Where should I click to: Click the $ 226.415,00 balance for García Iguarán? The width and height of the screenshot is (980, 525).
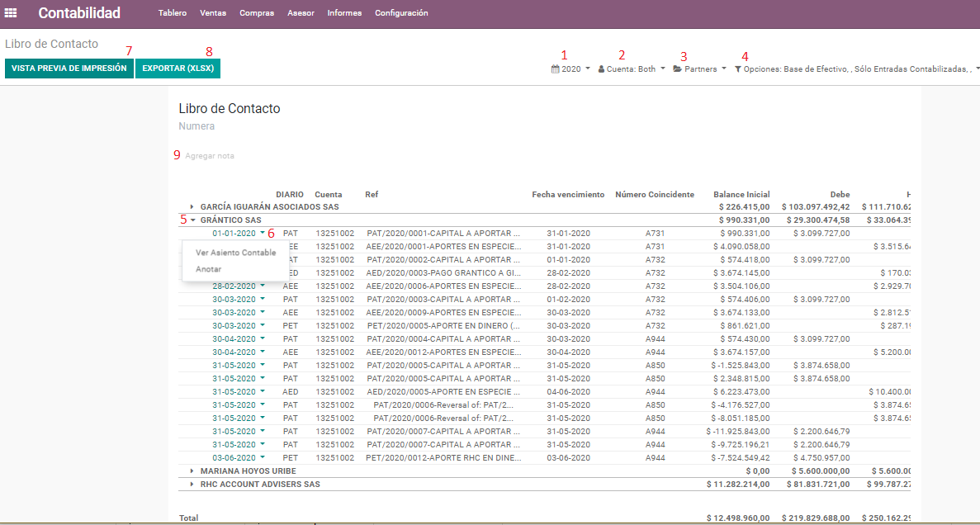[x=745, y=207]
